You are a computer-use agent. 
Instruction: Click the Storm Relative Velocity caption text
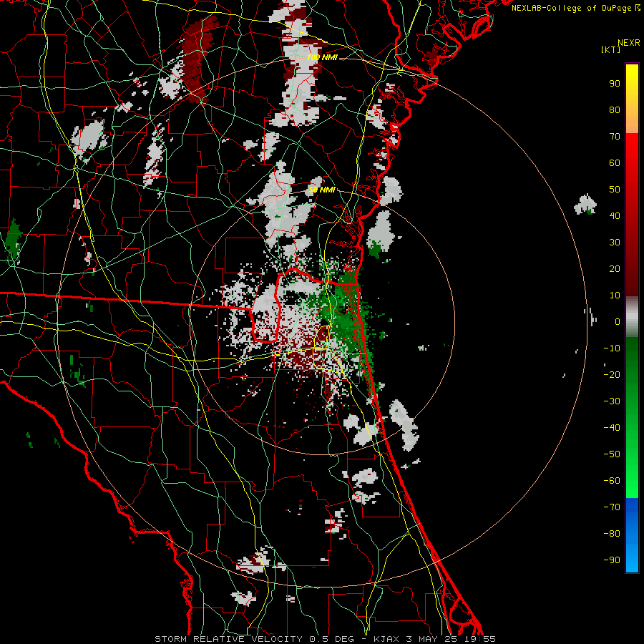325,639
